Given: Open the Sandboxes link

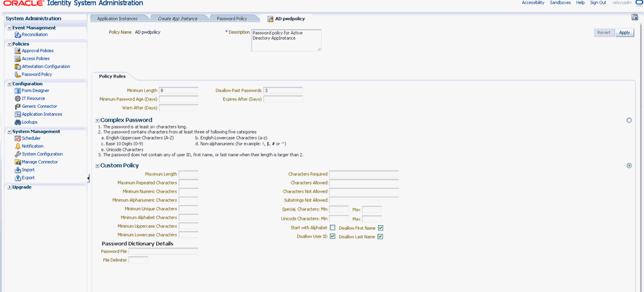Looking at the screenshot, I should 560,3.
